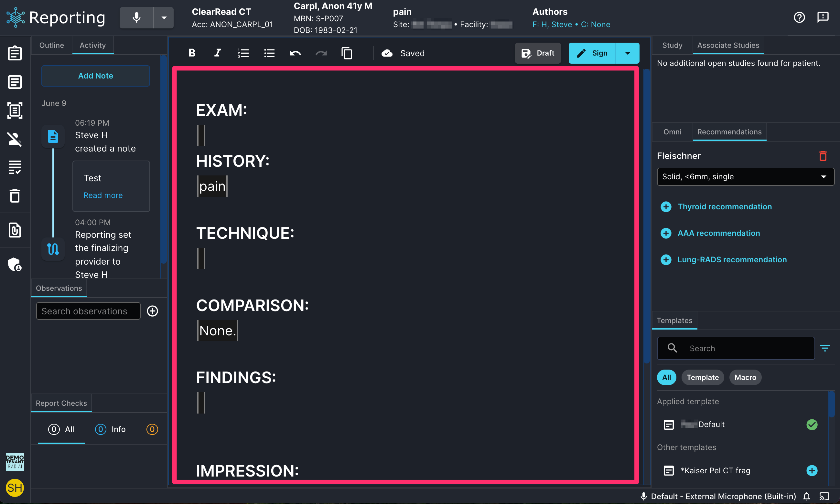This screenshot has height=504, width=840.
Task: Filter report checks by orange warning count
Action: (152, 429)
